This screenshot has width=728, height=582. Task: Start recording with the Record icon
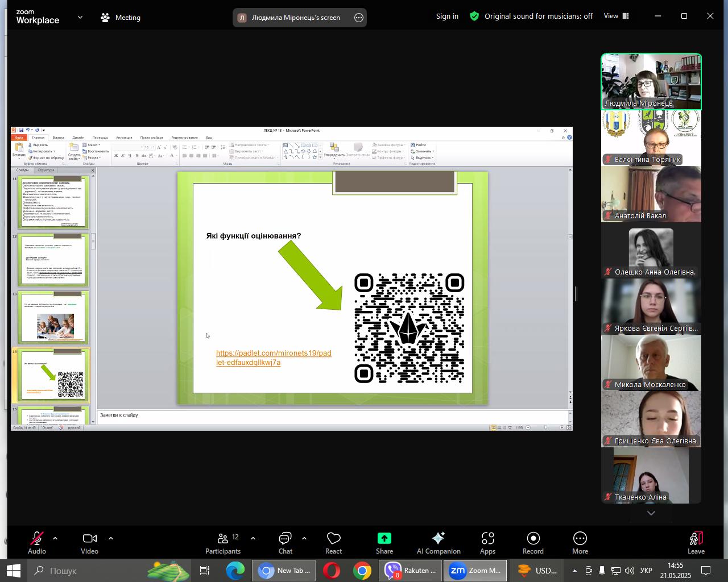(x=533, y=538)
